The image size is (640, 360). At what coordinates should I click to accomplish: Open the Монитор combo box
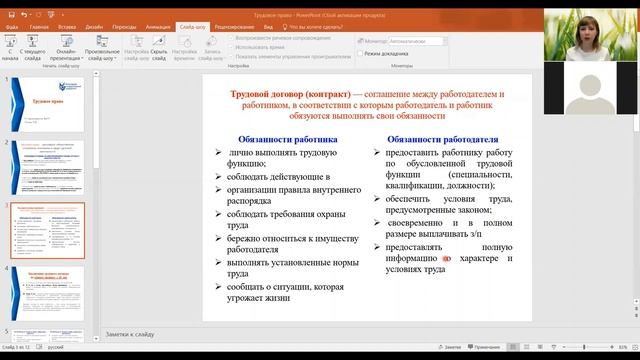[x=417, y=41]
